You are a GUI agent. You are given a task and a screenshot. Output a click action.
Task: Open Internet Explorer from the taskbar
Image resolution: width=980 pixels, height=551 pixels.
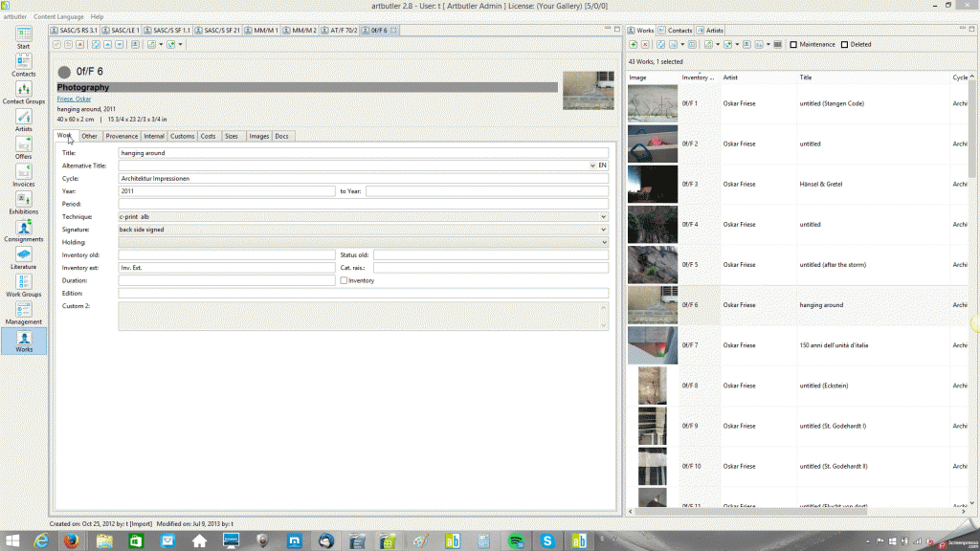click(40, 541)
